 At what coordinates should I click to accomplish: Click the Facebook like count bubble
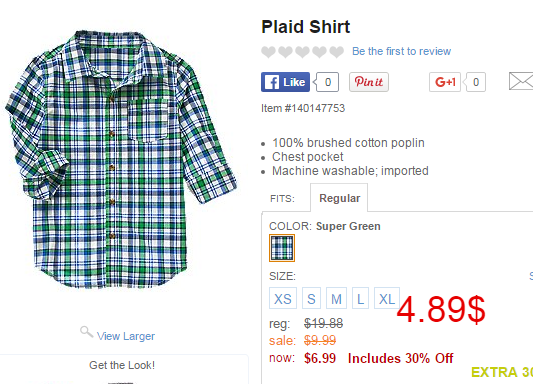tap(327, 82)
